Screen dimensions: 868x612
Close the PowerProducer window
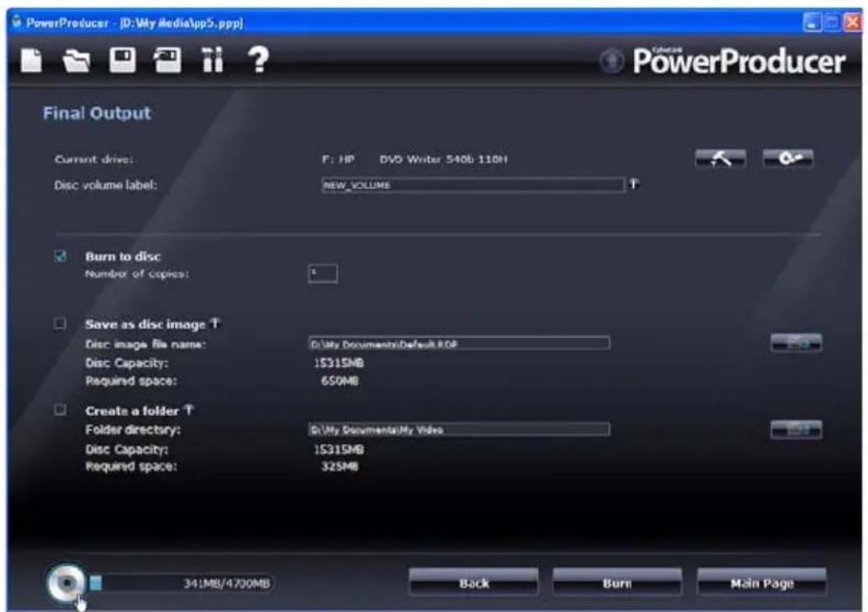(852, 22)
